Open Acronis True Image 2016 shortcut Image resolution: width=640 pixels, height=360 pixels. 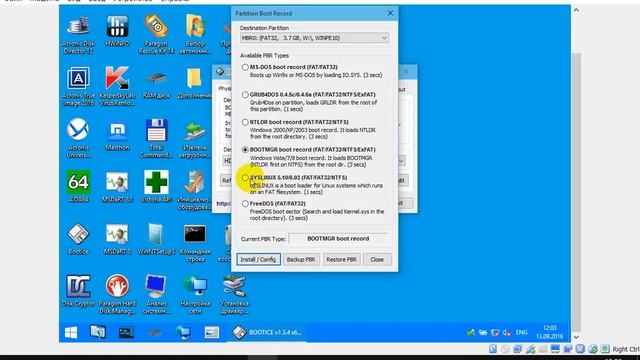click(78, 87)
